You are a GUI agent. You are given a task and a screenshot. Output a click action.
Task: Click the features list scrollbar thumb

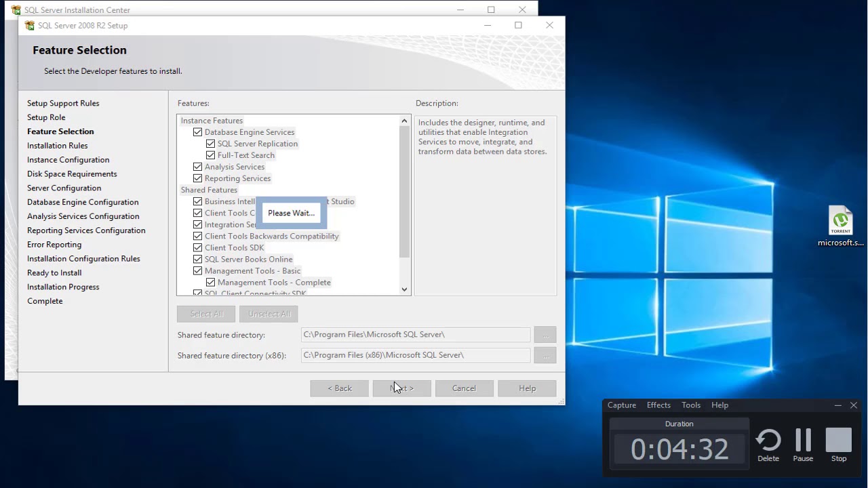[404, 192]
